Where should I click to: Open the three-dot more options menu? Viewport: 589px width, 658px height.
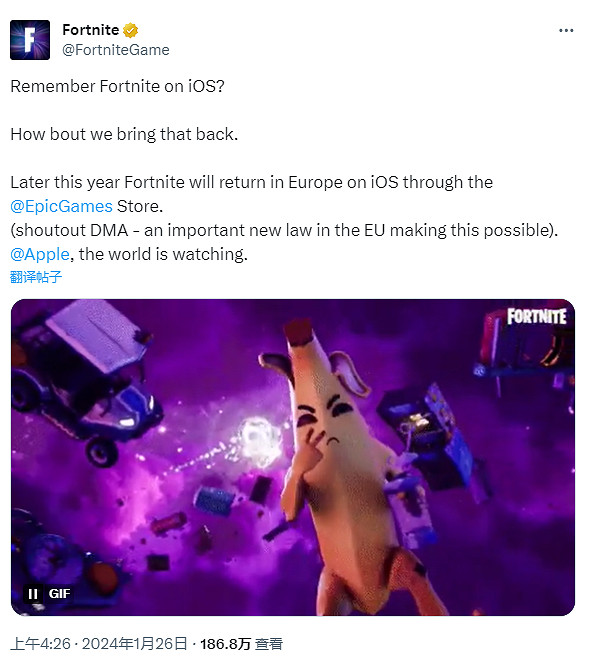click(566, 30)
